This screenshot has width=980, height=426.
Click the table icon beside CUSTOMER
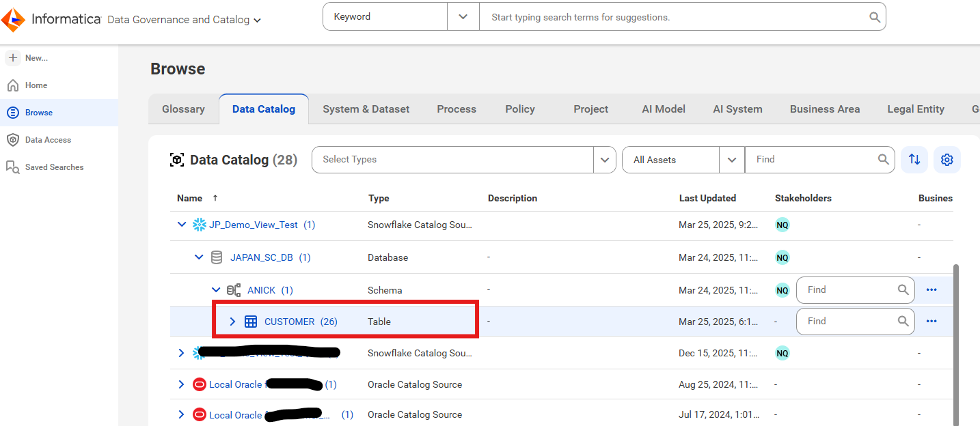coord(251,321)
